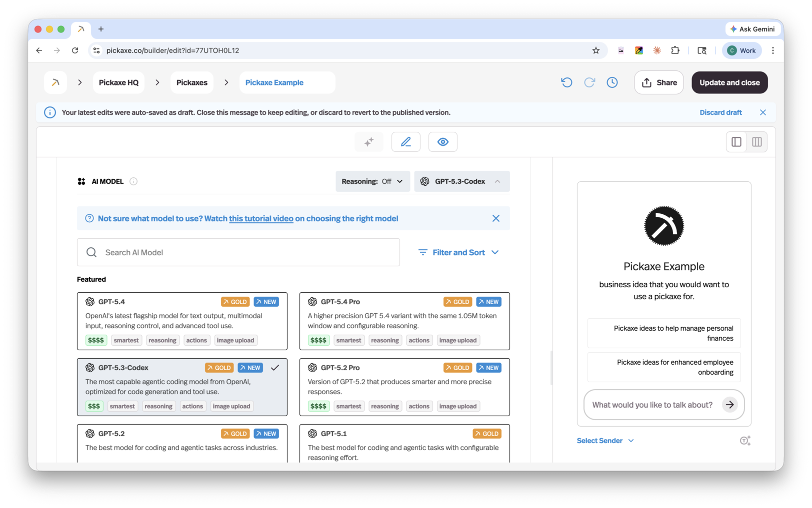Go back in browser history
Image resolution: width=812 pixels, height=508 pixels.
click(x=39, y=50)
